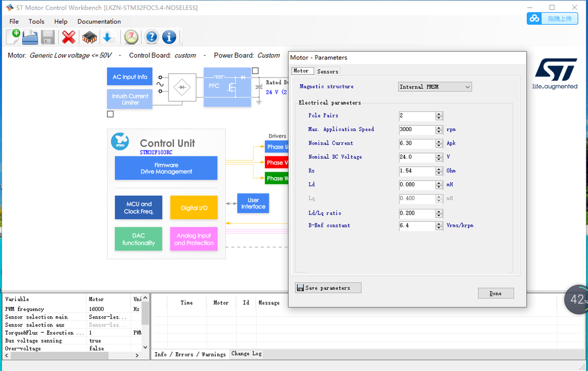Viewport: 588px width, 371px height.
Task: Open the User Interface block
Action: tap(253, 203)
